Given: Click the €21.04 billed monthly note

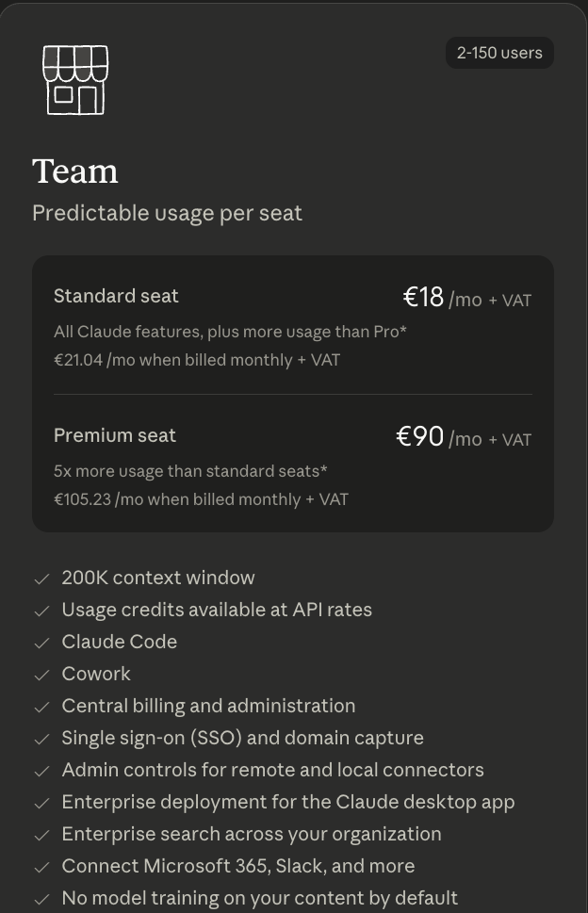Looking at the screenshot, I should (x=197, y=360).
